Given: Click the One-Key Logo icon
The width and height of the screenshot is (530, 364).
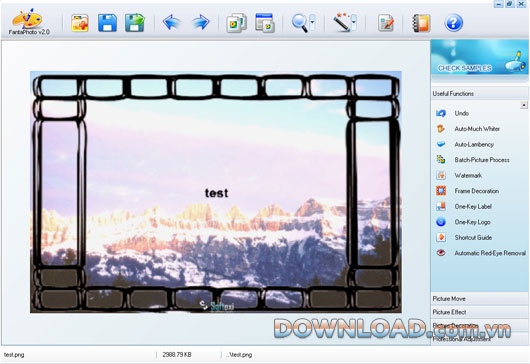Looking at the screenshot, I should 441,222.
